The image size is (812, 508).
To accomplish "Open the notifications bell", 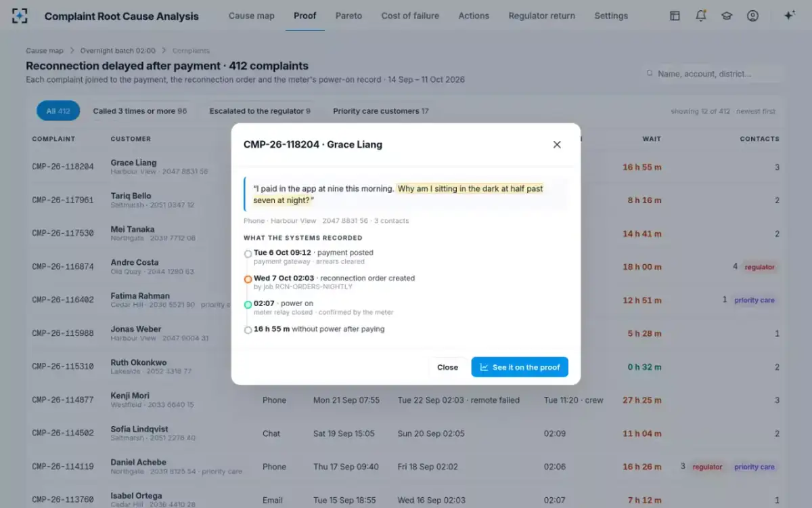I will click(x=701, y=16).
